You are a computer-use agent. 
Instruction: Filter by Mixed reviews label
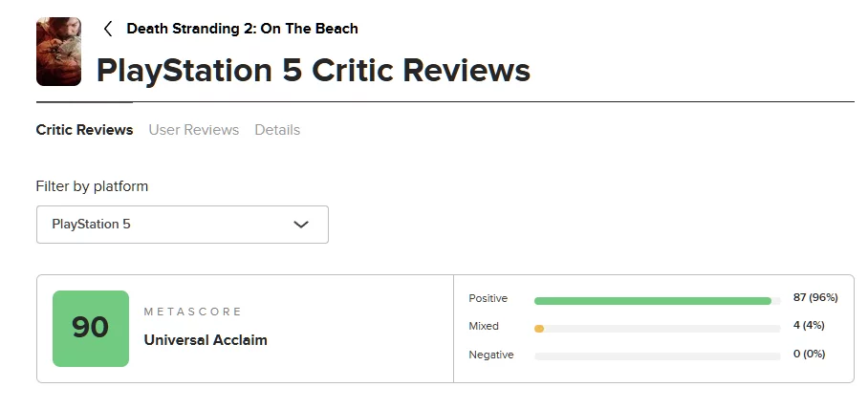484,327
